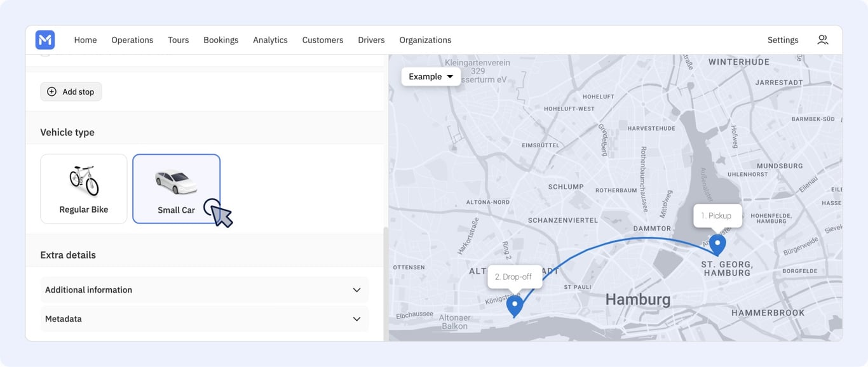Viewport: 868px width, 367px height.
Task: Click the chevron beside Additional information
Action: 357,290
